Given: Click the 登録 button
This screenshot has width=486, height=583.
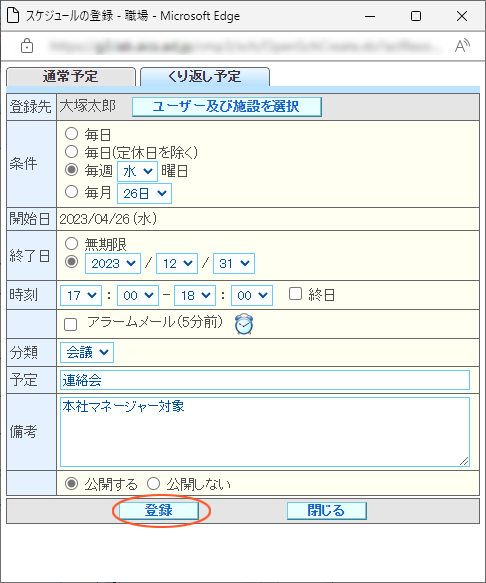Looking at the screenshot, I should coord(159,510).
